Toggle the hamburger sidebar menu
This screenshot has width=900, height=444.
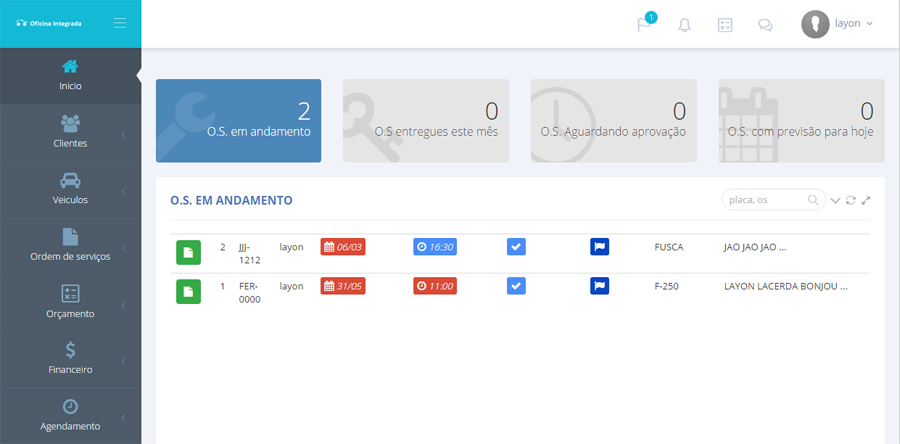(120, 23)
